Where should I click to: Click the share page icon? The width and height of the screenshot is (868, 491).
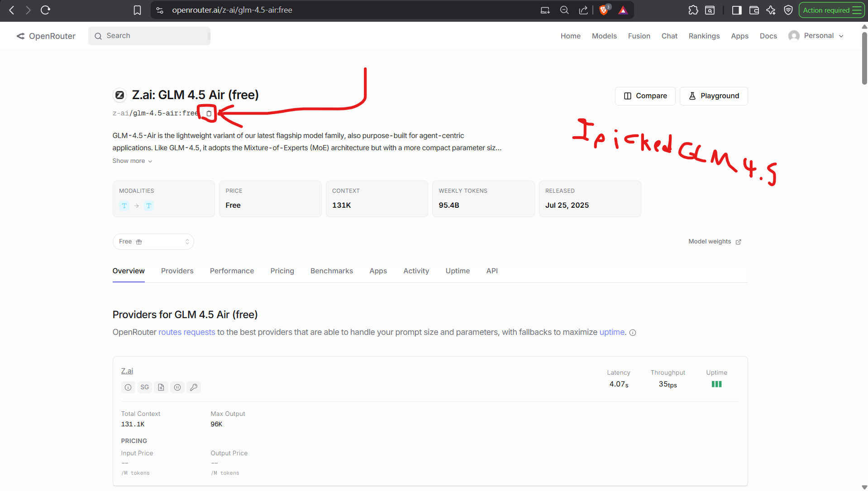click(583, 10)
